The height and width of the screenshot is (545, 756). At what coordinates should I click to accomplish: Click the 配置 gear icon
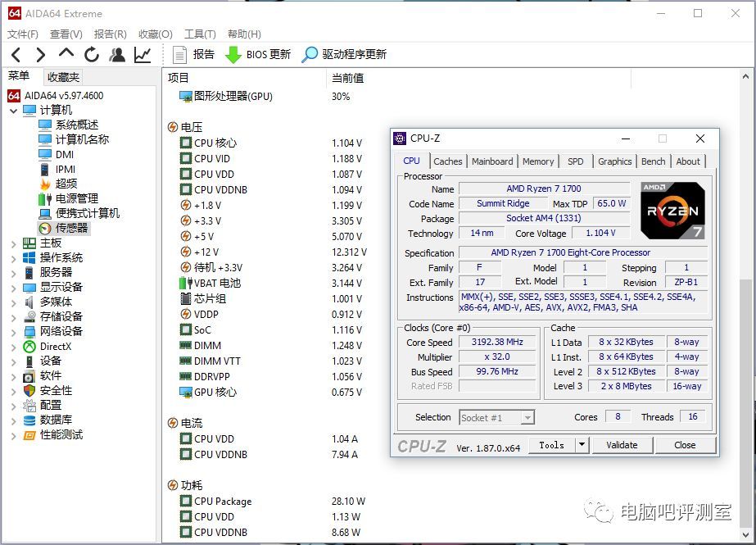pos(29,406)
